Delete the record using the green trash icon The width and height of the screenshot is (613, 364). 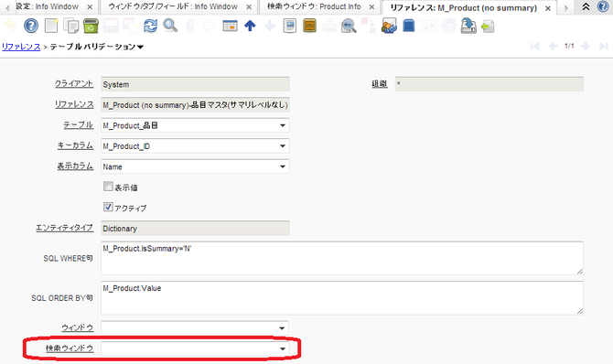tap(91, 27)
